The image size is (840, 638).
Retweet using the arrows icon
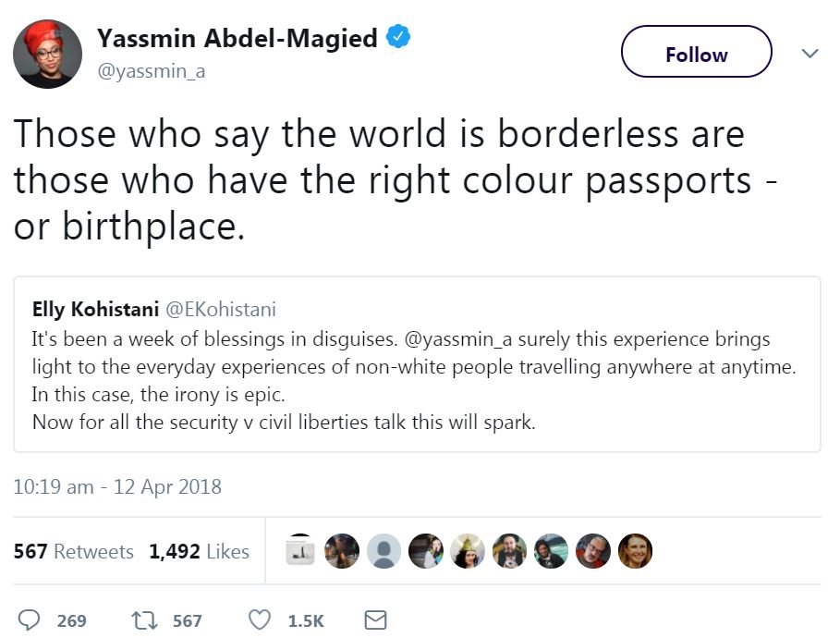pos(145,620)
